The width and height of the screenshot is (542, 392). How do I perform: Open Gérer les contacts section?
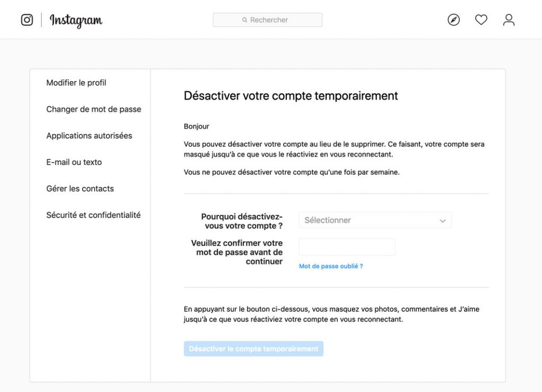pos(80,188)
